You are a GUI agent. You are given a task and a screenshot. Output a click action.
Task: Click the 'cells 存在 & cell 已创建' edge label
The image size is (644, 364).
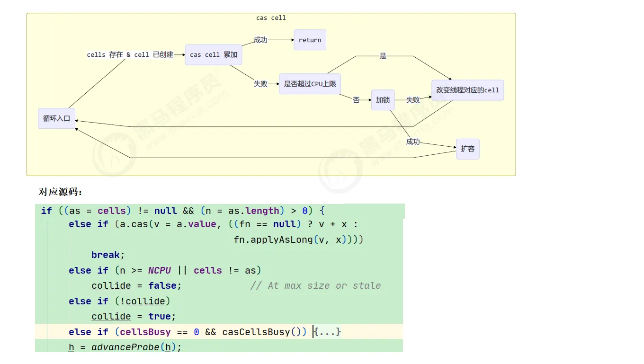130,55
